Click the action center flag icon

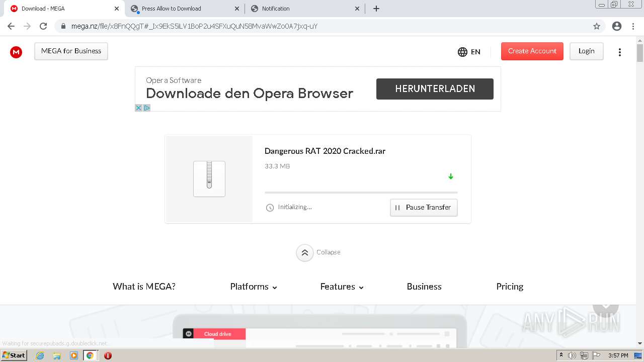click(596, 355)
